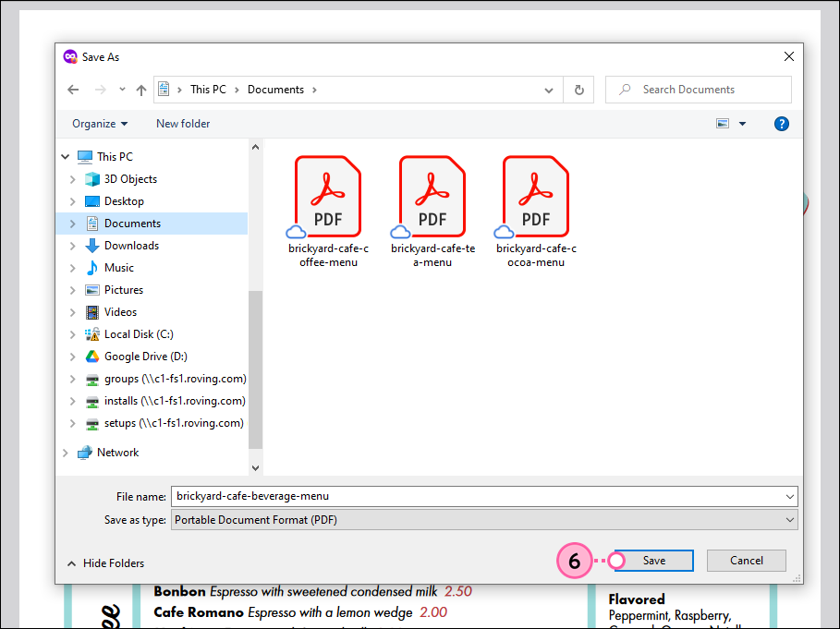840x629 pixels.
Task: Click the navigation pane scroll down arrow
Action: click(256, 468)
